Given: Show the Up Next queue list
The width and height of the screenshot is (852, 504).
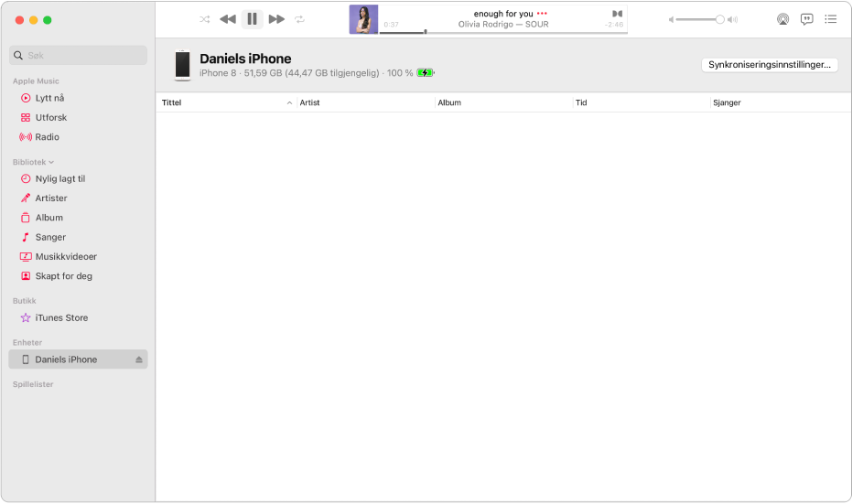Looking at the screenshot, I should point(831,19).
